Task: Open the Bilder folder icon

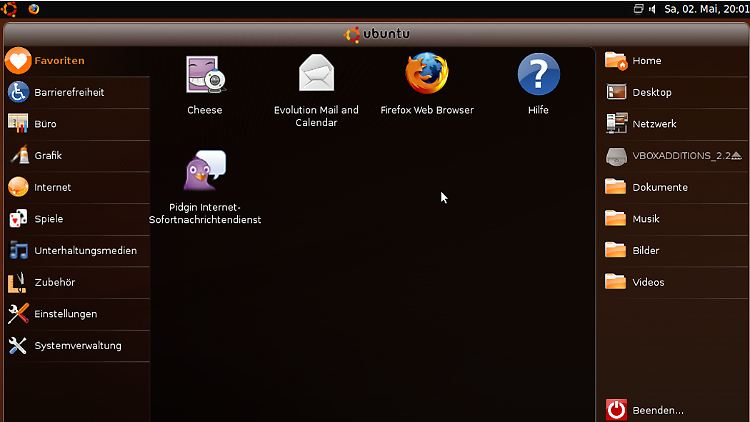Action: [615, 250]
